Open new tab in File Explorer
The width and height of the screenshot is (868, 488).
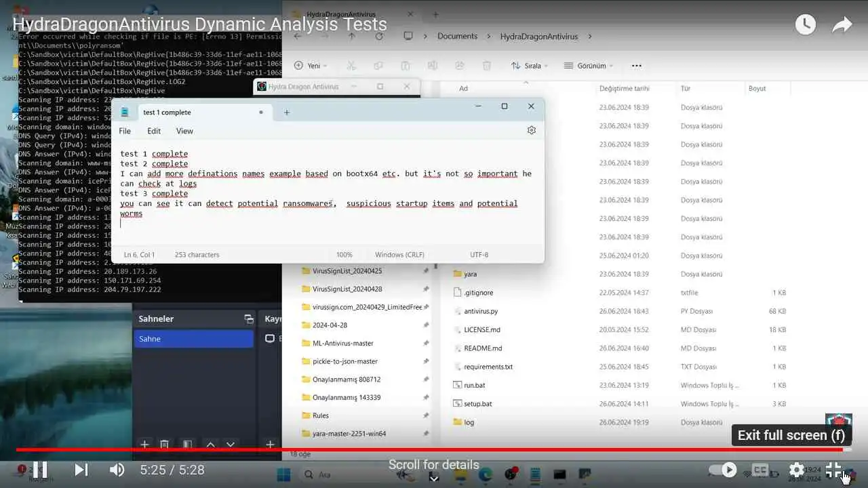(435, 14)
